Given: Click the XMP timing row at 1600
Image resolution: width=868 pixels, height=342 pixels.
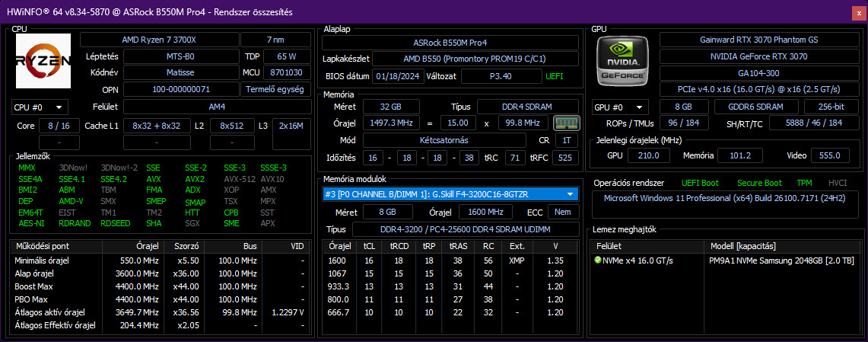Looking at the screenshot, I should [450, 260].
